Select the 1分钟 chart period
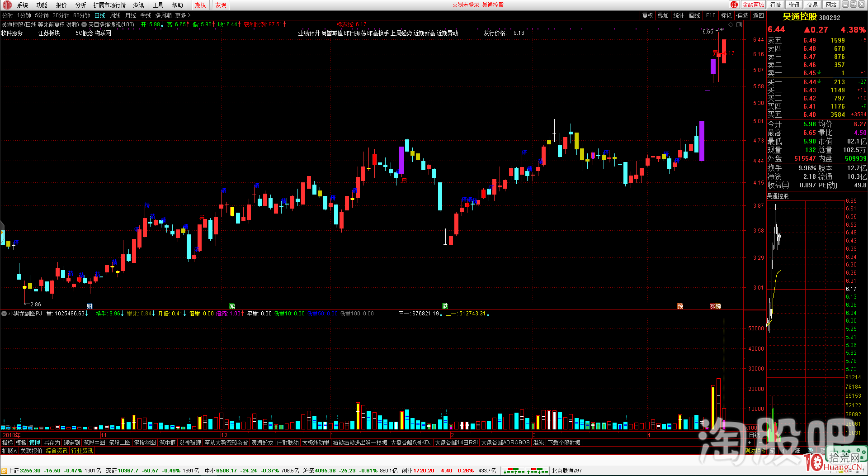Screen dimensions: 868x476 click(24, 15)
